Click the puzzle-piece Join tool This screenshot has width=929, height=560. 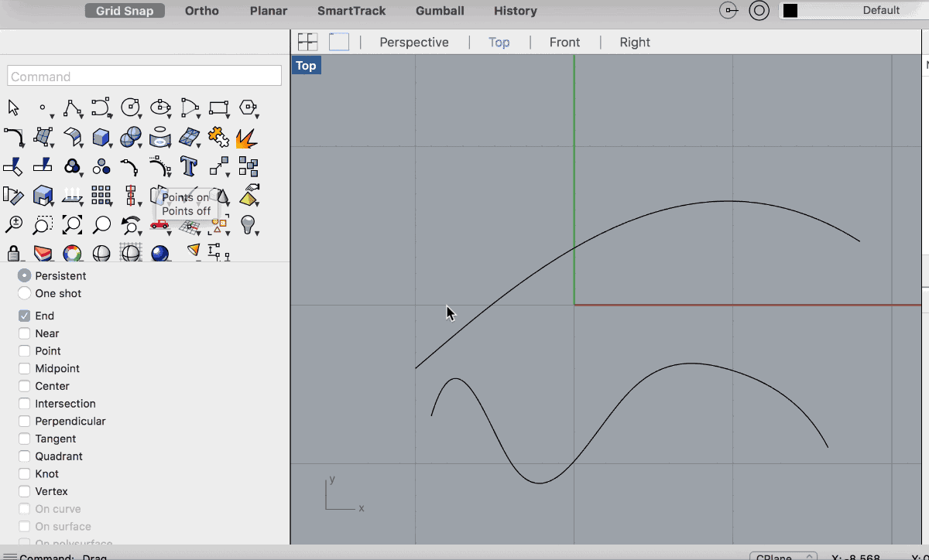click(x=218, y=137)
